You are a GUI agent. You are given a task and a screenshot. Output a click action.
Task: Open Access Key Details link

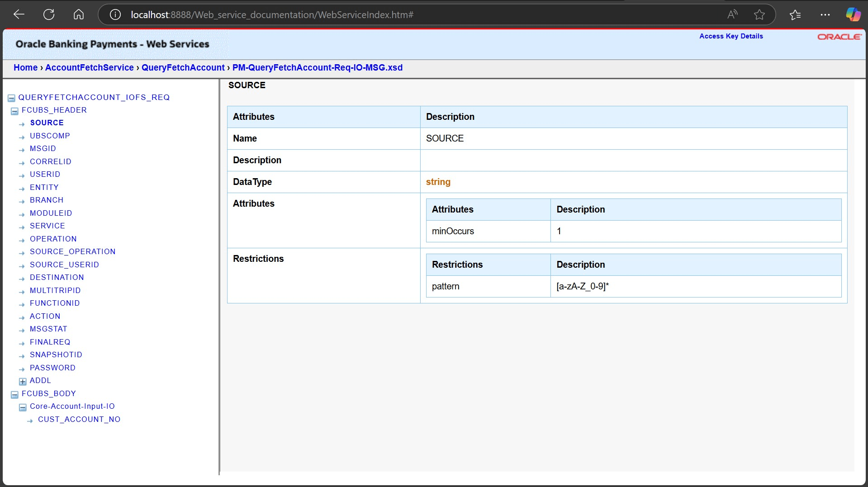(731, 36)
